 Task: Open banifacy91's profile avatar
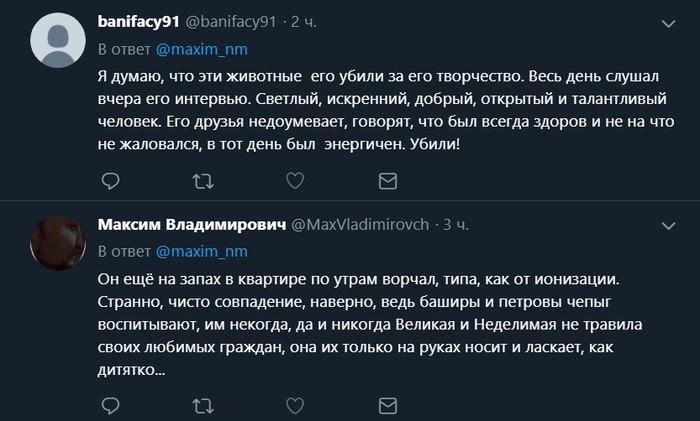57,44
